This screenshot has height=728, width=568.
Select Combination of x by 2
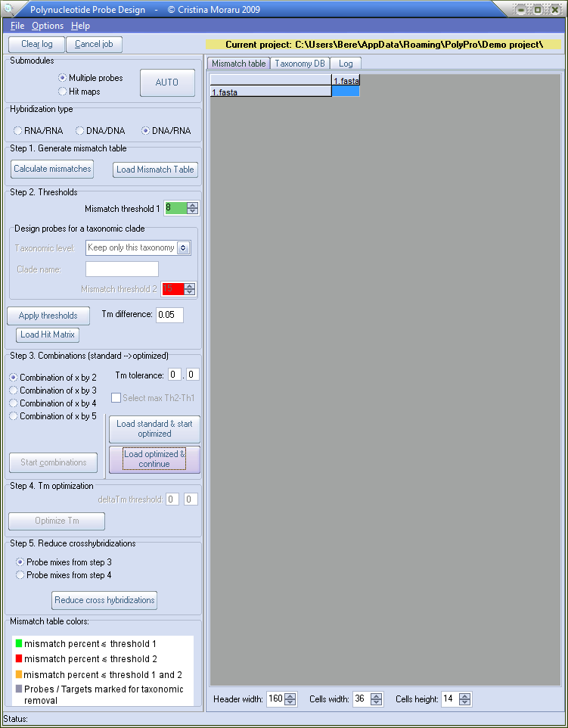(14, 378)
